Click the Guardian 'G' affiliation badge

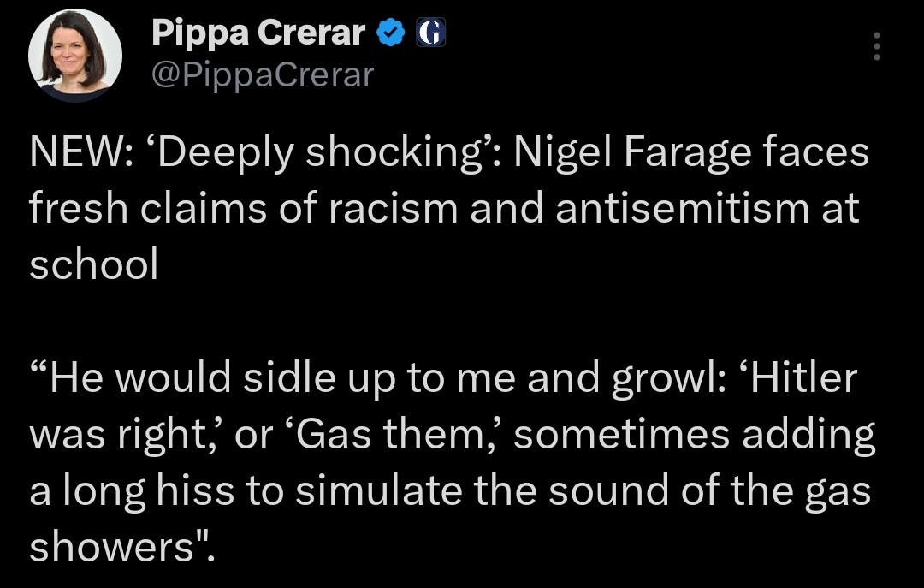click(430, 33)
